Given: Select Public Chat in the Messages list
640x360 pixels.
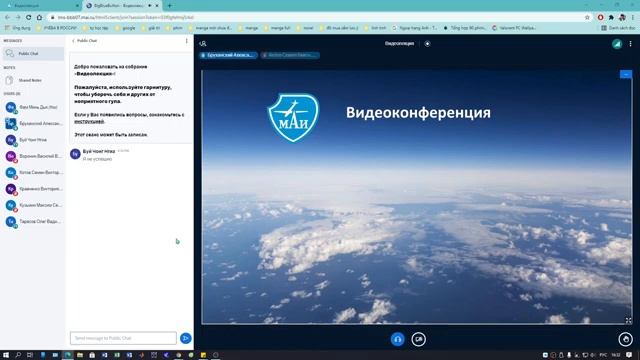Looking at the screenshot, I should click(x=33, y=53).
